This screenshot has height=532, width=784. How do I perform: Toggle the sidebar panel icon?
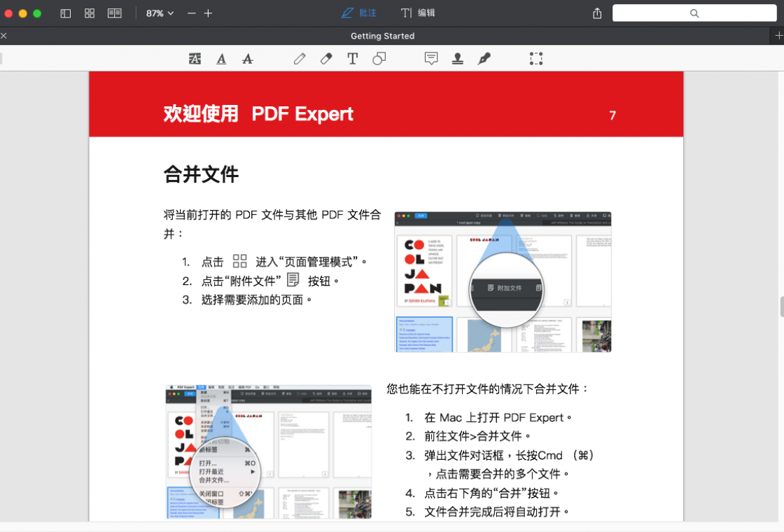(x=66, y=13)
